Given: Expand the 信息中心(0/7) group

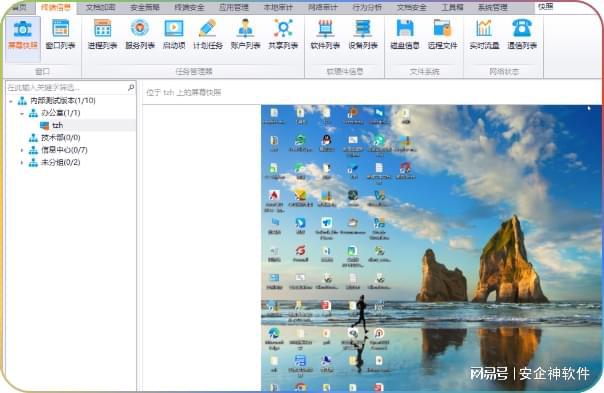Looking at the screenshot, I should (22, 150).
